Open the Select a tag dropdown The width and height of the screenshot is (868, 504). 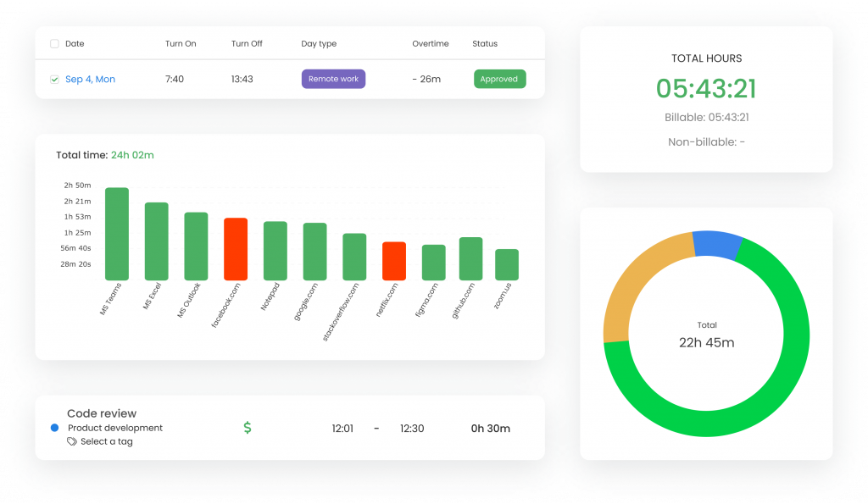(x=106, y=441)
